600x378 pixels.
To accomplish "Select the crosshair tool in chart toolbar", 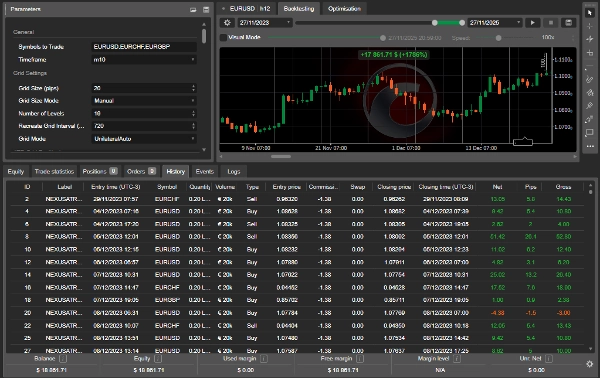I will point(590,26).
